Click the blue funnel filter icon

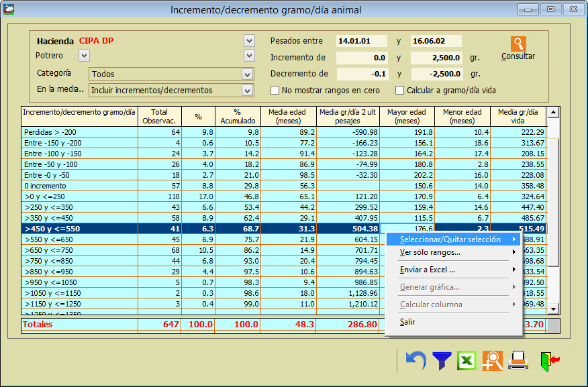[x=441, y=361]
